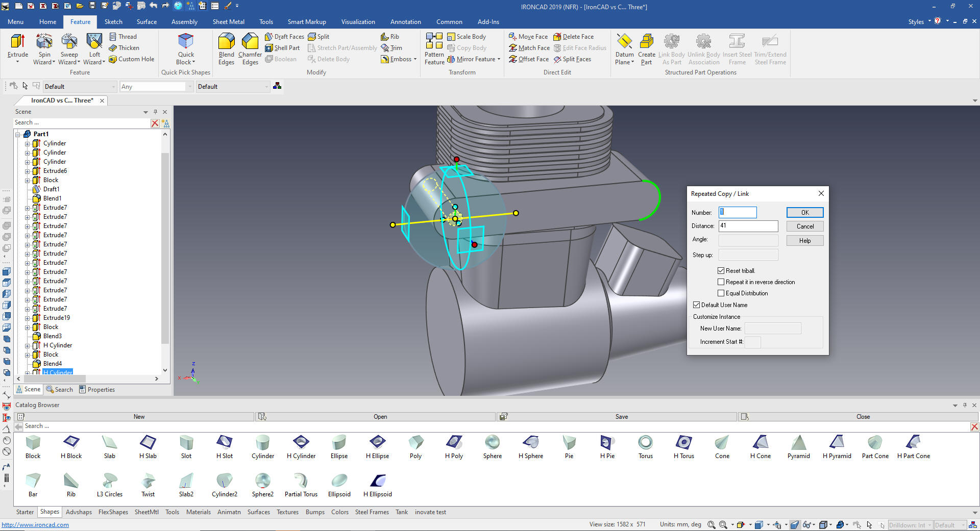Uncheck the Reset triball checkbox
Screen dimensions: 980x531
721,271
